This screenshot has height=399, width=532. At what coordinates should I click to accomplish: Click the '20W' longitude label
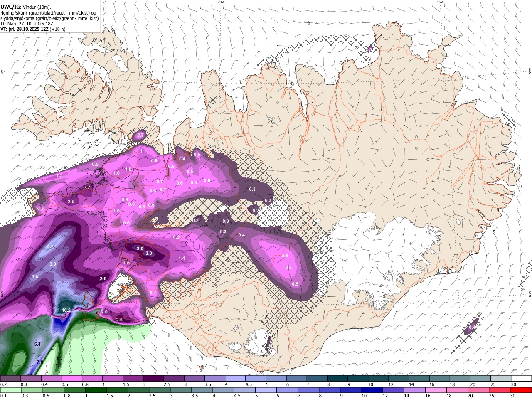click(x=221, y=2)
